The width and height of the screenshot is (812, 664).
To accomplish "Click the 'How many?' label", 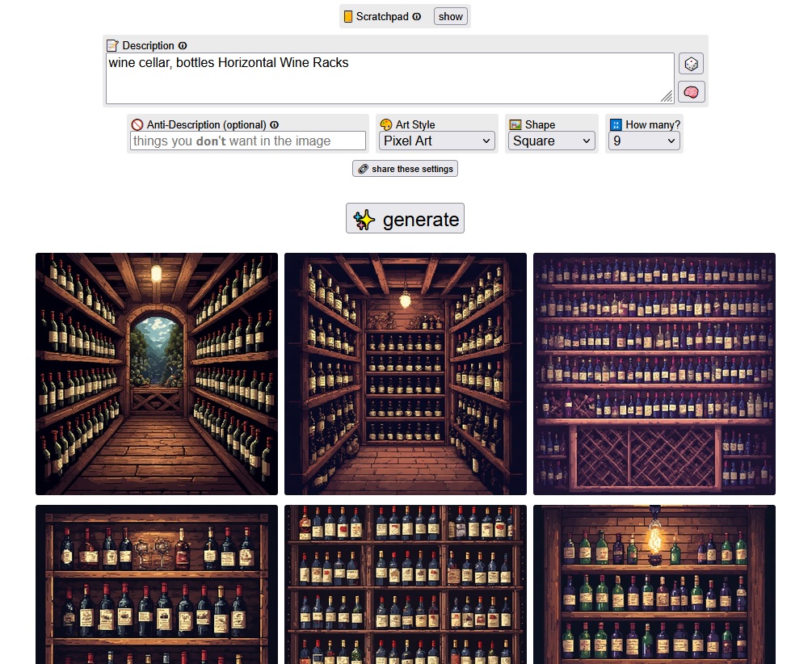I will pos(653,125).
